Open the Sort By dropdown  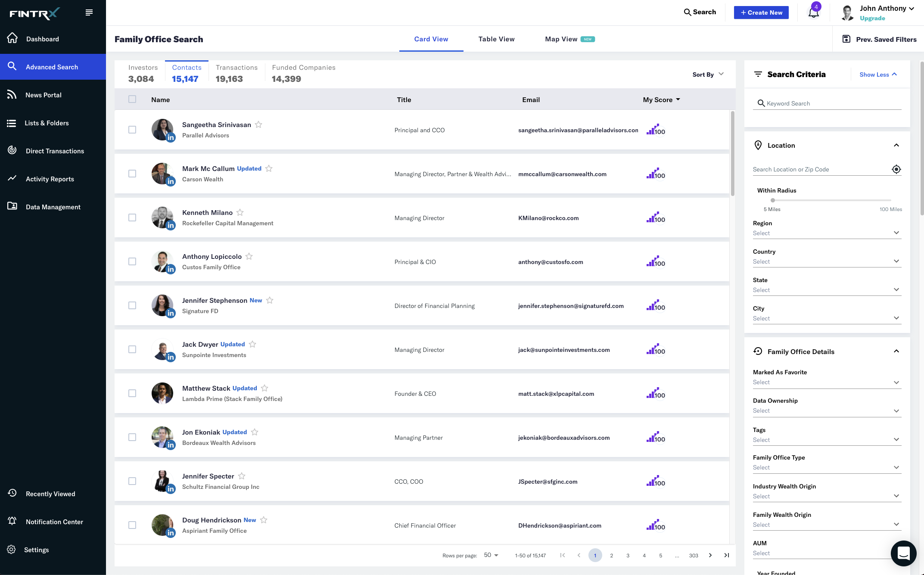point(708,75)
